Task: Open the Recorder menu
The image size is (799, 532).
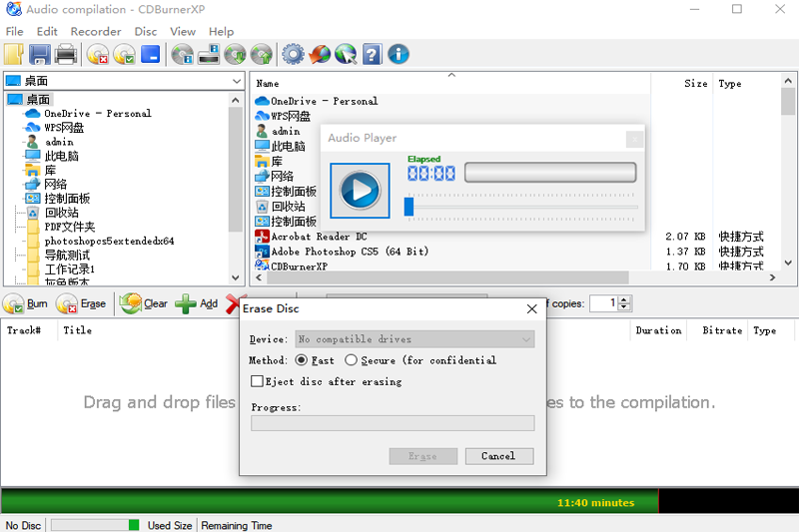Action: pyautogui.click(x=96, y=31)
